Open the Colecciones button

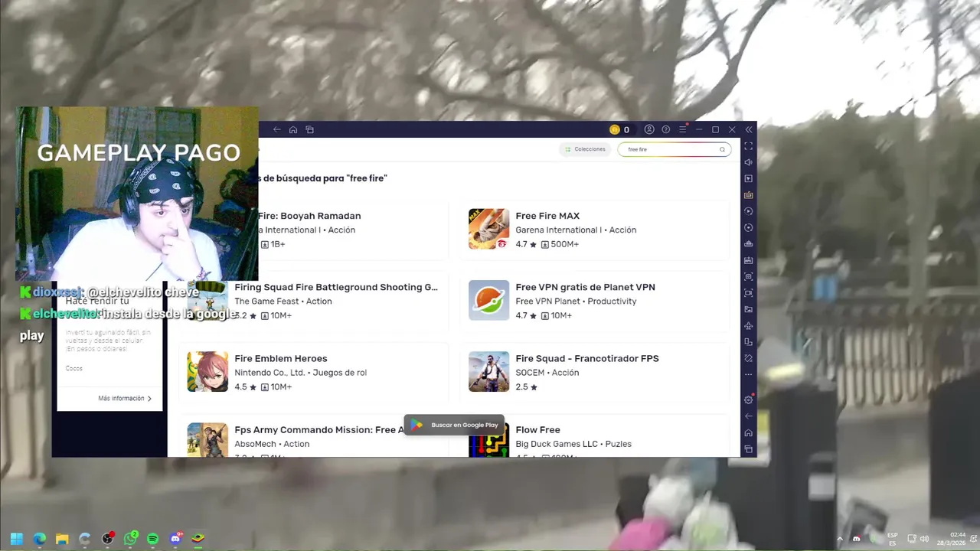585,149
